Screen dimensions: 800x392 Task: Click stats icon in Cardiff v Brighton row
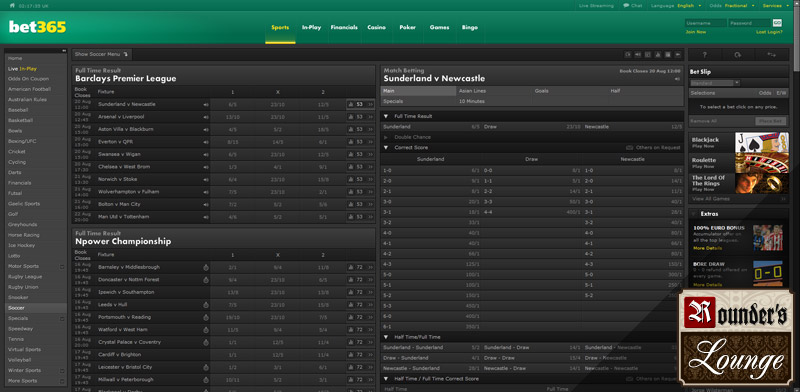(351, 355)
